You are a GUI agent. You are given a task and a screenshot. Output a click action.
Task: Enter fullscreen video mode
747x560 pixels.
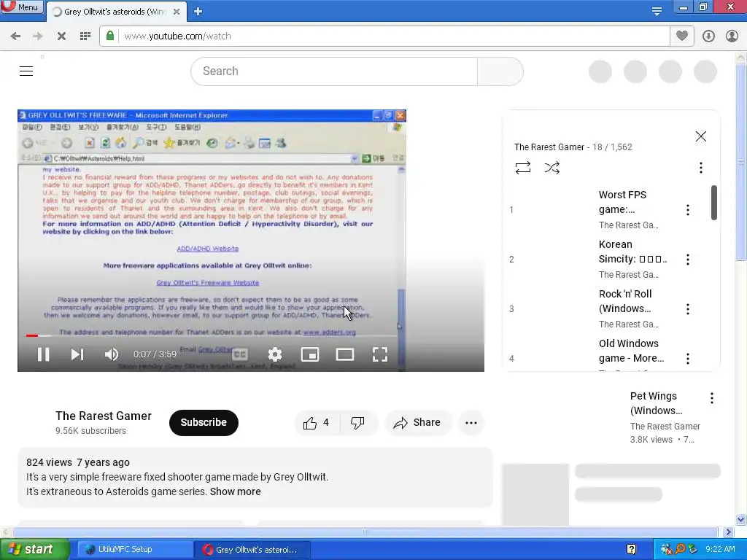379,354
